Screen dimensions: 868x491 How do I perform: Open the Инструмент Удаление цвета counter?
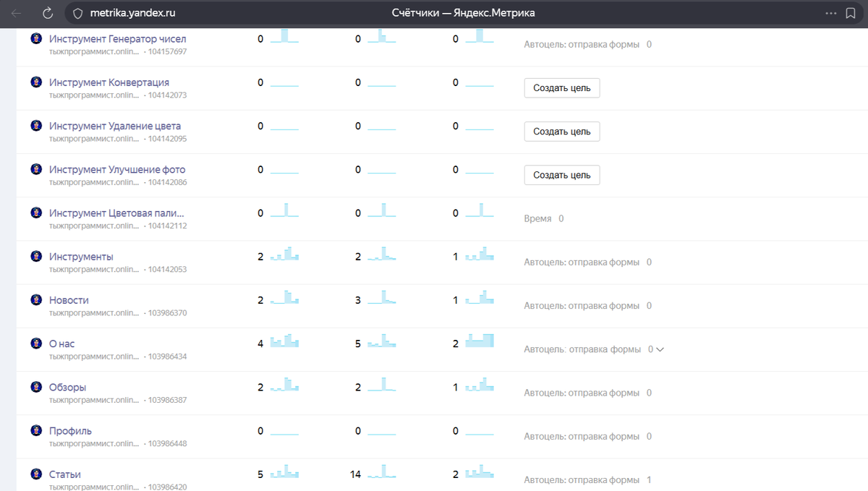115,126
